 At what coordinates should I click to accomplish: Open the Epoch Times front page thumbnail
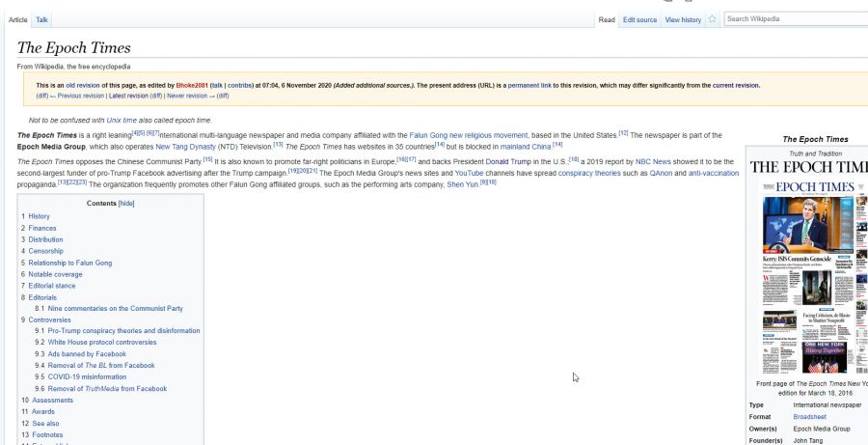pos(814,277)
